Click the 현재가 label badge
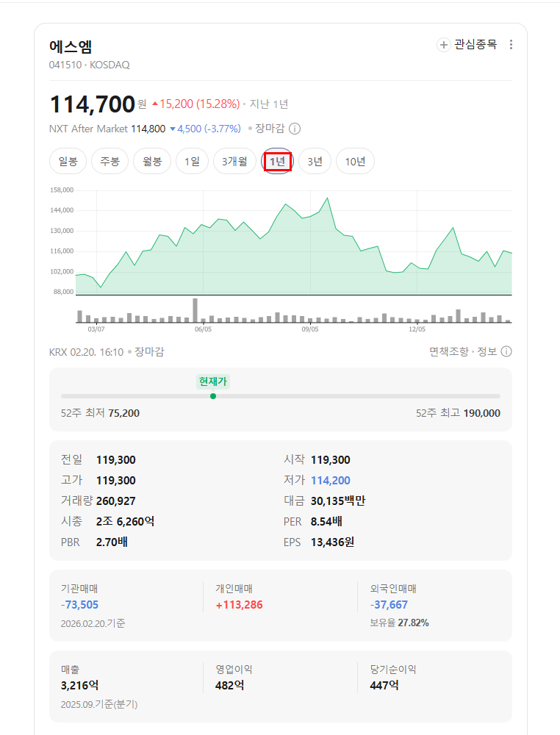Image resolution: width=560 pixels, height=735 pixels. 213,381
